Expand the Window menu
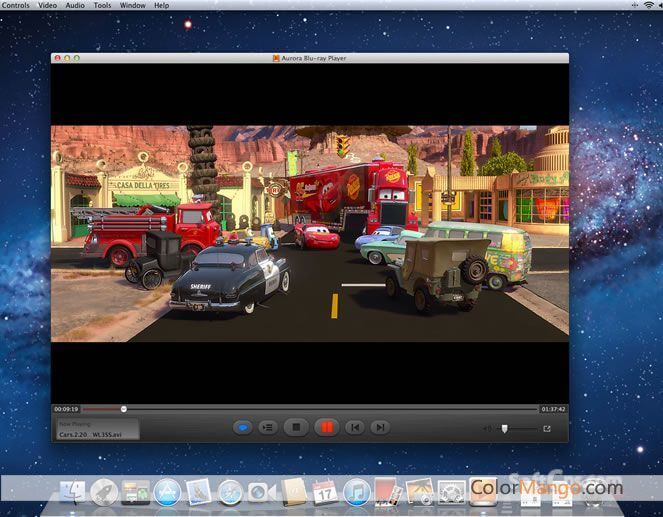This screenshot has width=663, height=517. (x=132, y=5)
